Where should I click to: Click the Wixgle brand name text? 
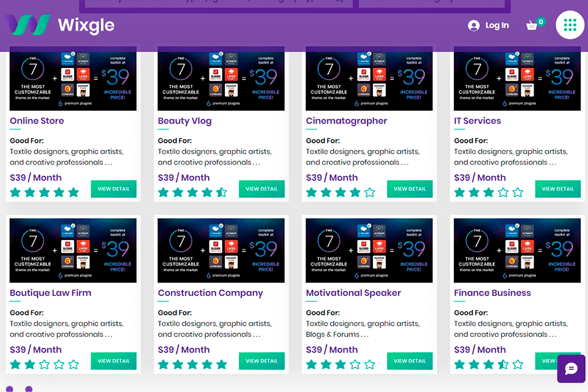coord(86,26)
